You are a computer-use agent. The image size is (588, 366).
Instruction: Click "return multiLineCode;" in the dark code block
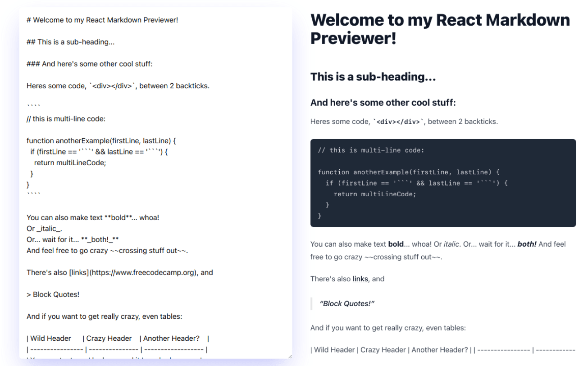pos(375,194)
